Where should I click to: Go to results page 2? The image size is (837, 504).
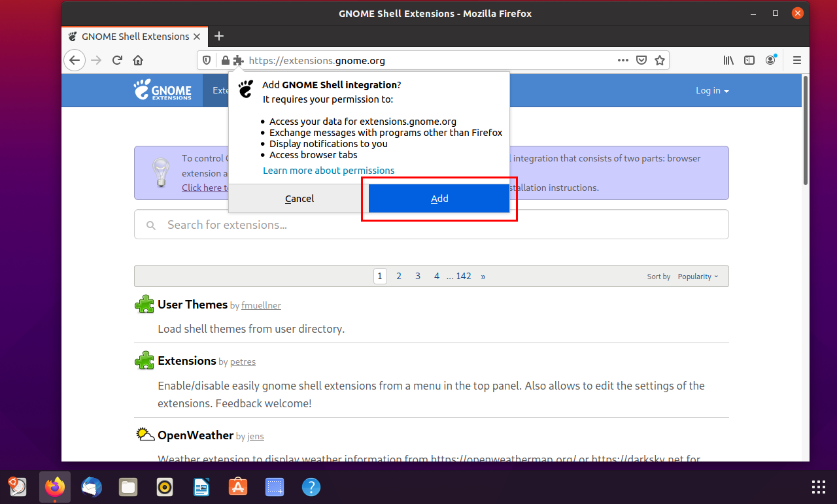[x=399, y=277]
